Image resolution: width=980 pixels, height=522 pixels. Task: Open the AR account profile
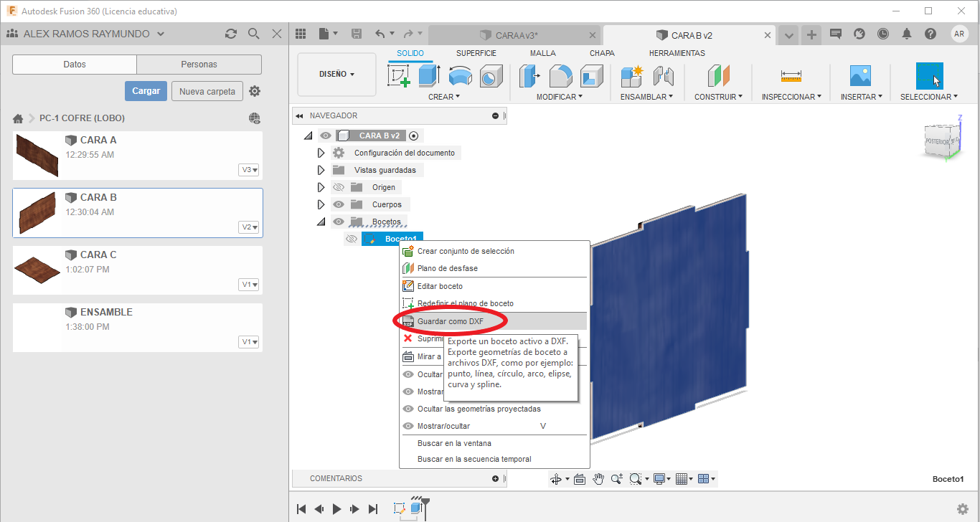click(959, 34)
